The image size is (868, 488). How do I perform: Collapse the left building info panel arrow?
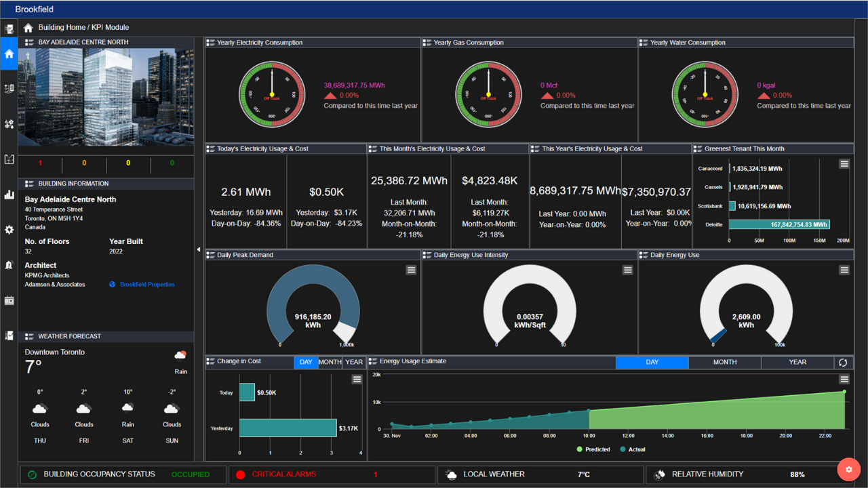tap(199, 249)
